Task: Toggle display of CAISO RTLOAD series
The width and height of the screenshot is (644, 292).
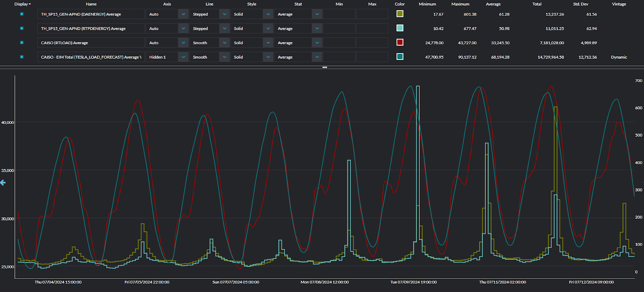Action: pos(22,43)
